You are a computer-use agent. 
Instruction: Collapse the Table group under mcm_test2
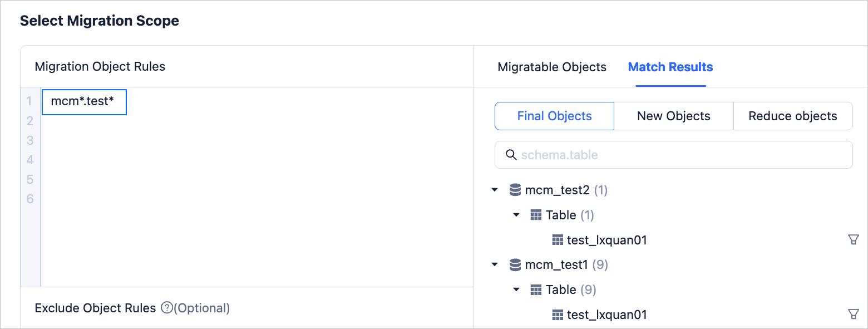pos(516,215)
